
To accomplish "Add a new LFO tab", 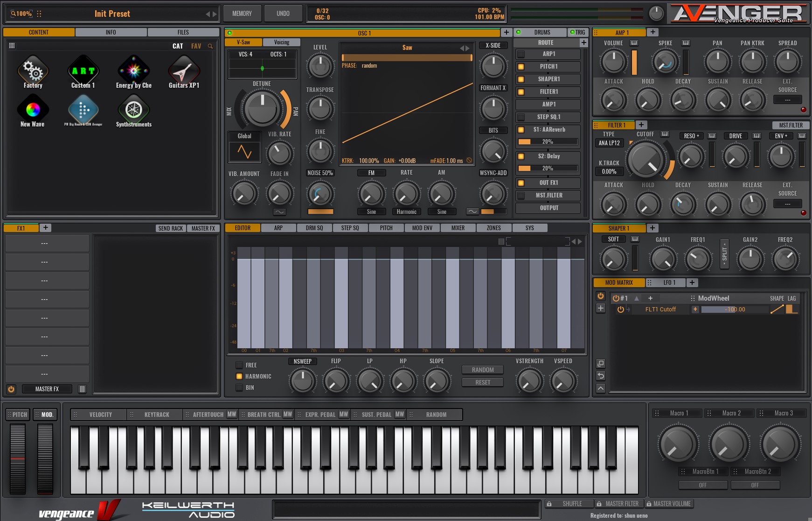I will 692,282.
